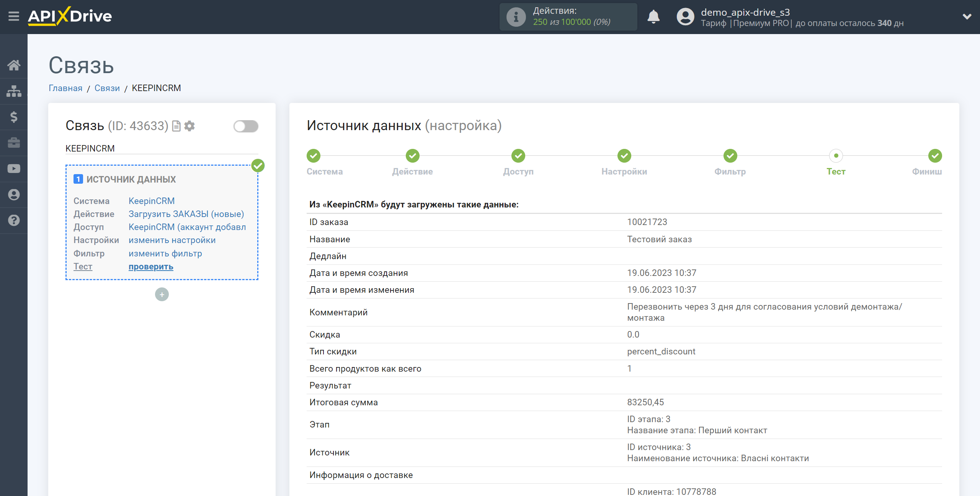Click the actions counter 250 из 100'000

click(x=572, y=22)
